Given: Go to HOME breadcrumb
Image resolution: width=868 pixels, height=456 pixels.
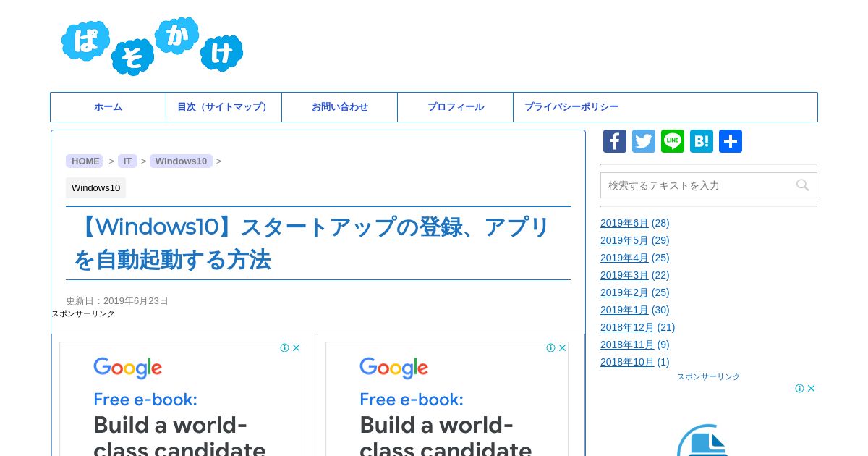Looking at the screenshot, I should click(x=85, y=161).
